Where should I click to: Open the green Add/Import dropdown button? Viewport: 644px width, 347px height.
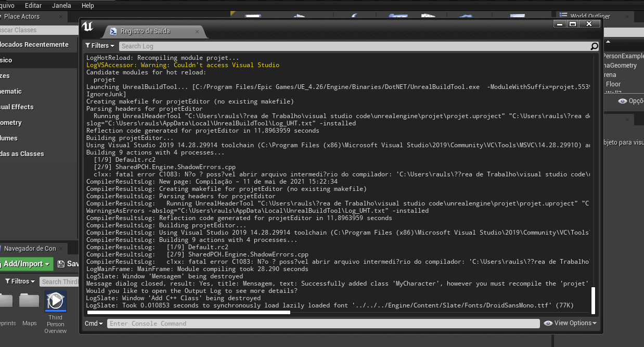(27, 264)
